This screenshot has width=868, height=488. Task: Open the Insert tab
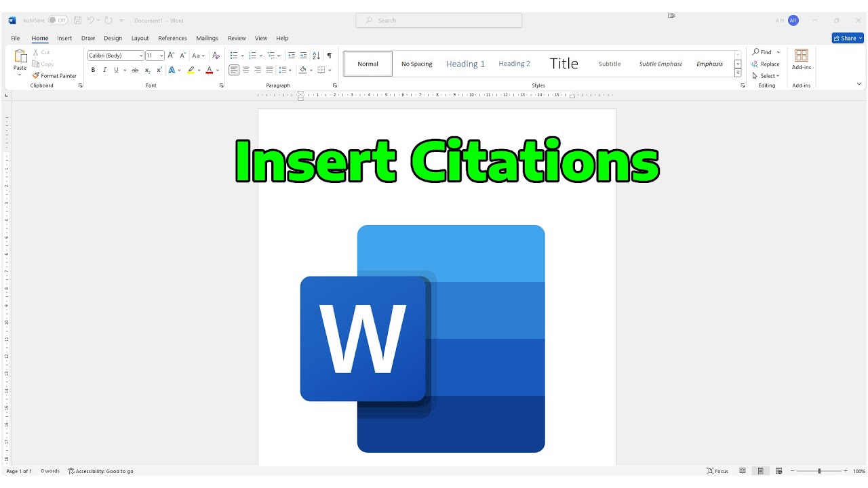[64, 38]
